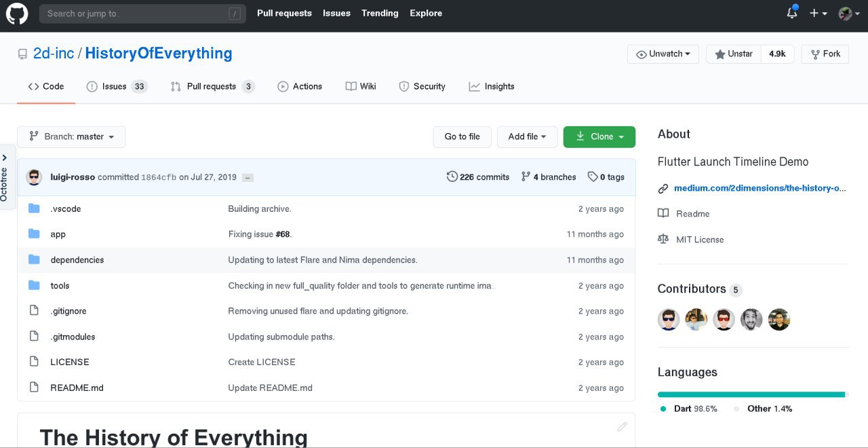This screenshot has width=868, height=448.
Task: Open the Add file dropdown
Action: (527, 136)
